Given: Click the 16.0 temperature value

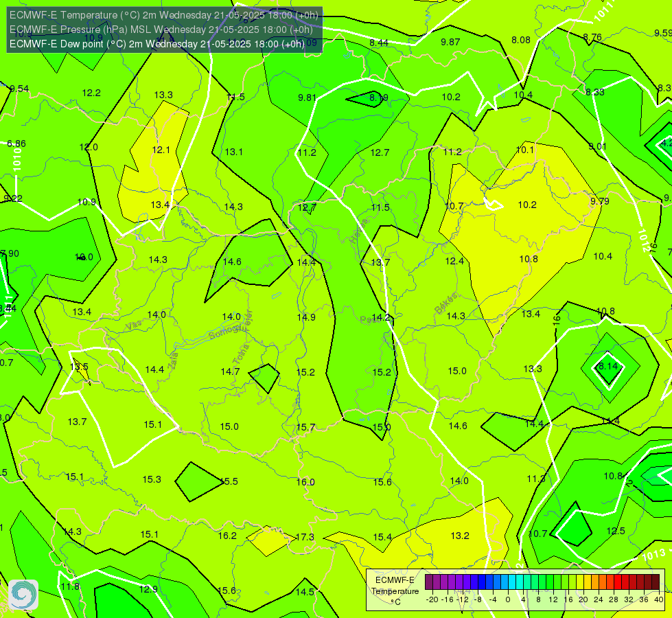Looking at the screenshot, I should [305, 482].
